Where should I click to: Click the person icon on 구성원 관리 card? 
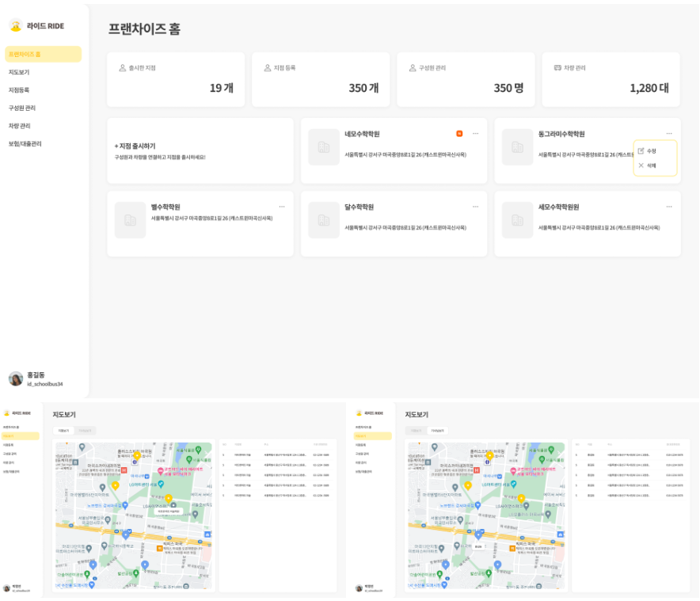412,68
